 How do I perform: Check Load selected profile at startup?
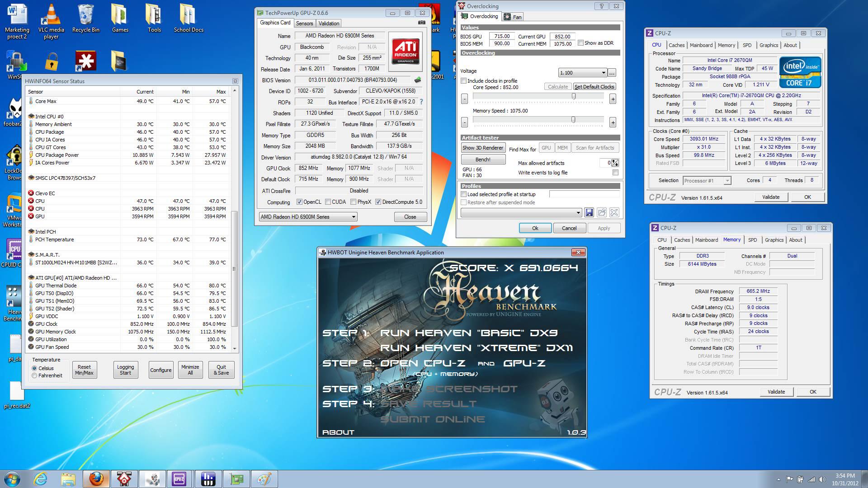[463, 194]
